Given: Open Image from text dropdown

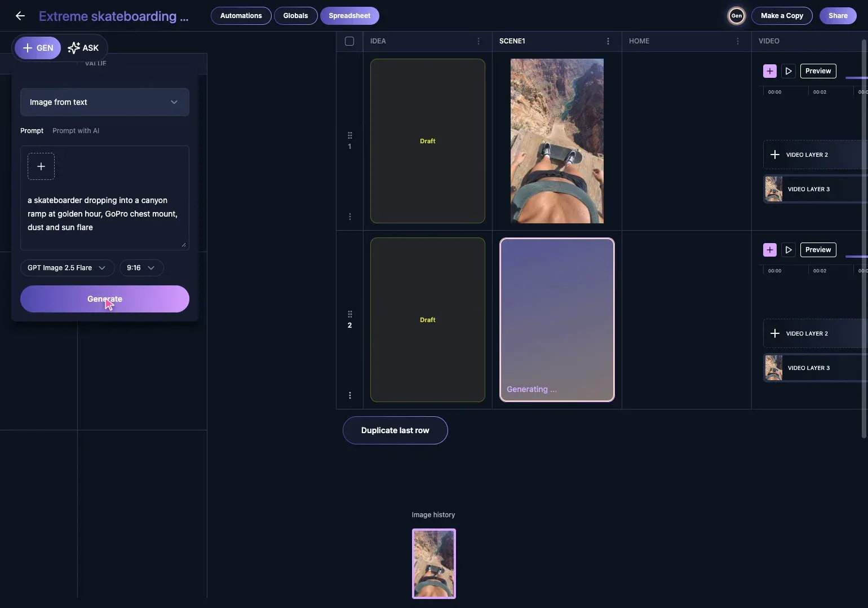Looking at the screenshot, I should (x=105, y=102).
